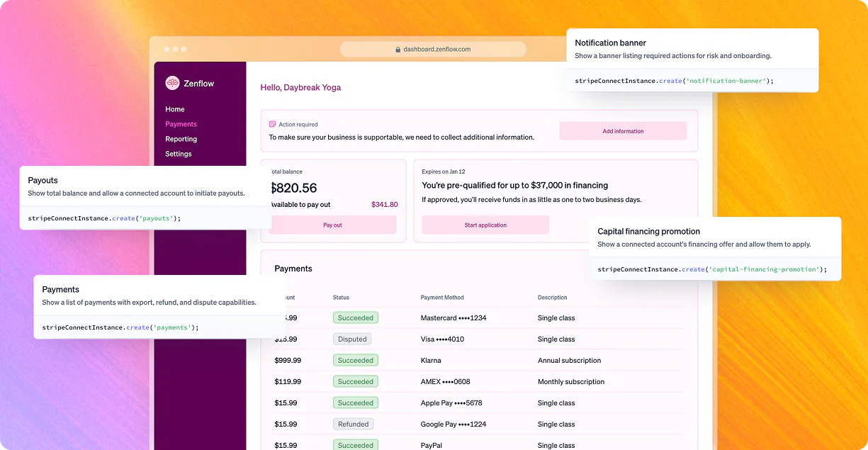The image size is (868, 450).
Task: Select the Mastercard 1234 payment row
Action: click(479, 317)
